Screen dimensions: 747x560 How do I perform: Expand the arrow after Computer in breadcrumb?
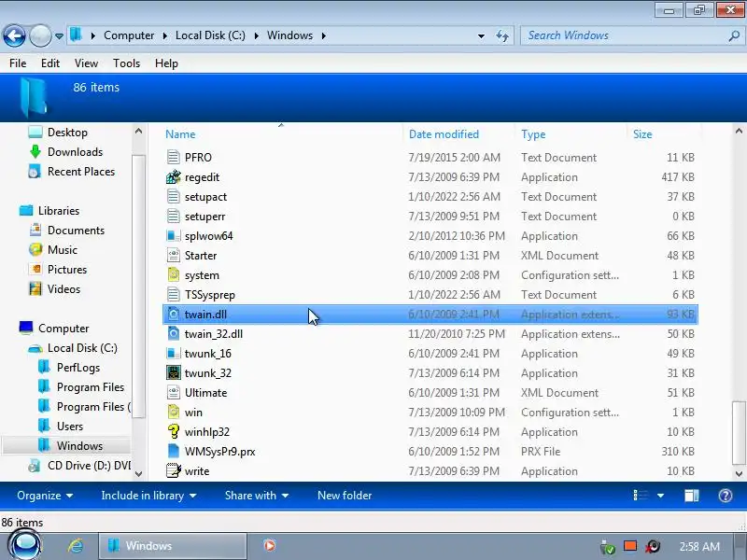(x=165, y=35)
